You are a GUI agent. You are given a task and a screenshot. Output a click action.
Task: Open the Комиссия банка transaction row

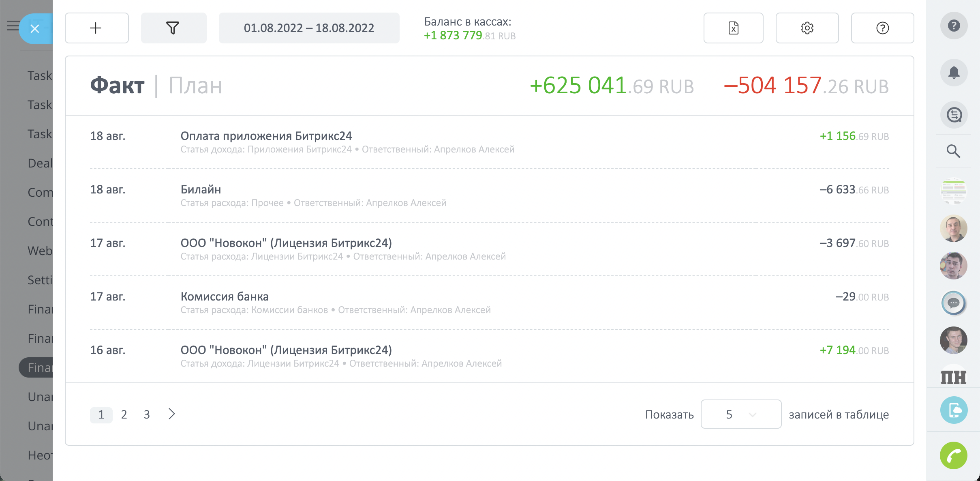pos(225,297)
